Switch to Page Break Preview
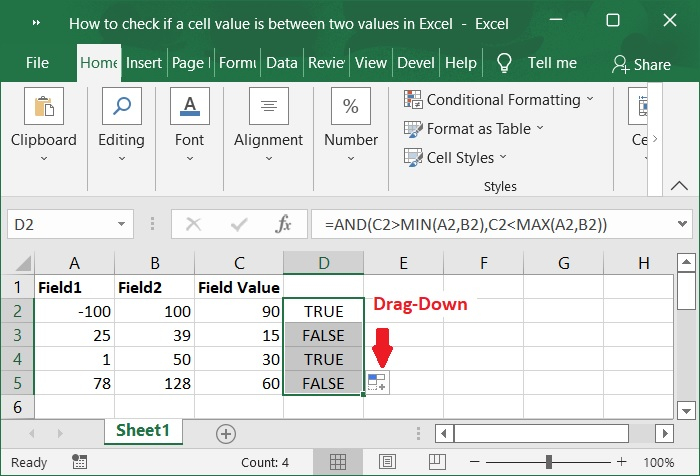This screenshot has height=476, width=700. pyautogui.click(x=437, y=462)
